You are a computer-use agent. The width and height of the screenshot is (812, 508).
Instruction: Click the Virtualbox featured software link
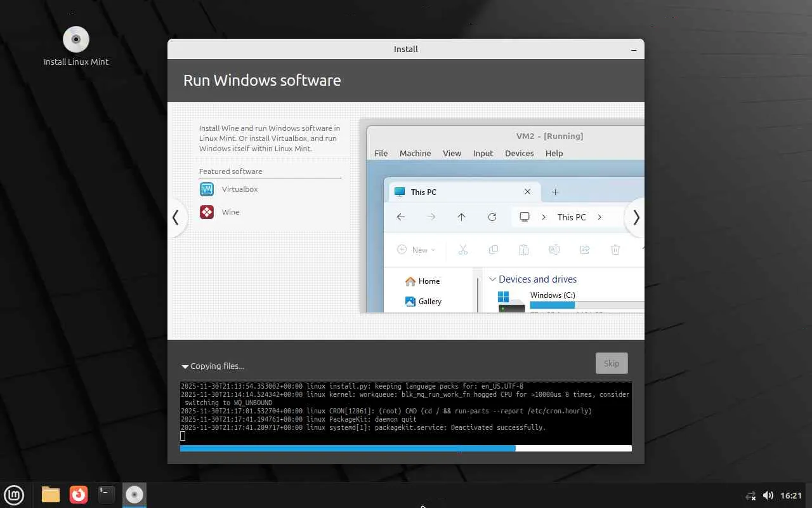(240, 189)
